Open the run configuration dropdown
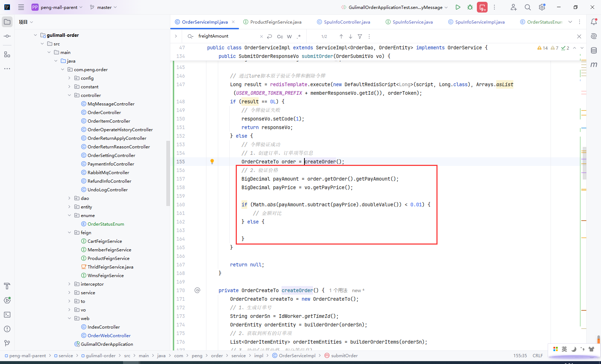This screenshot has width=601, height=364. [x=395, y=7]
